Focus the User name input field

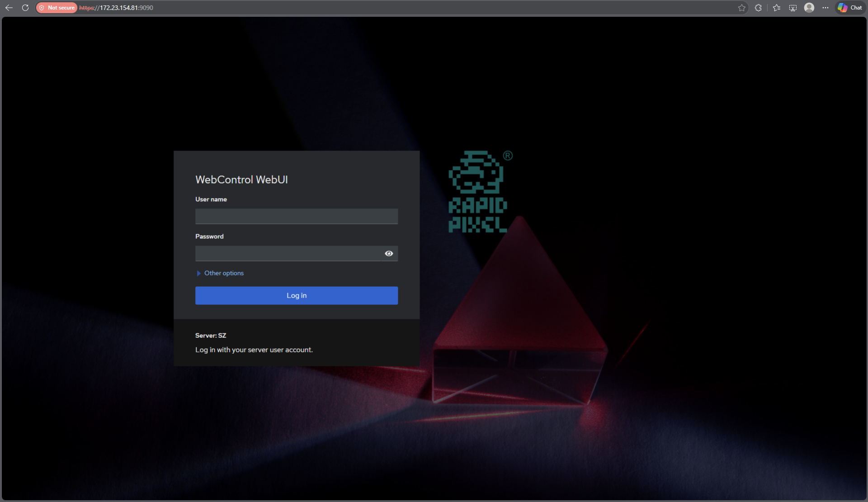[296, 216]
